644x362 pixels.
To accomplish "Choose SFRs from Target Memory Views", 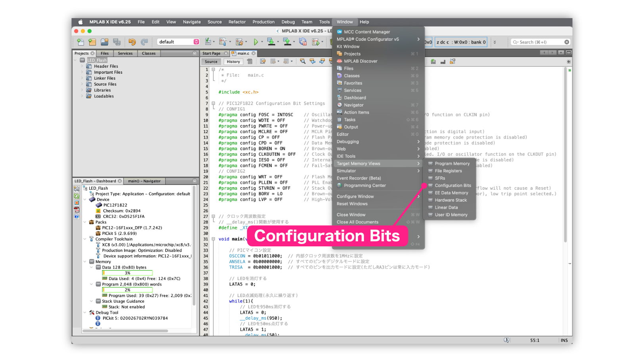I will point(450,178).
